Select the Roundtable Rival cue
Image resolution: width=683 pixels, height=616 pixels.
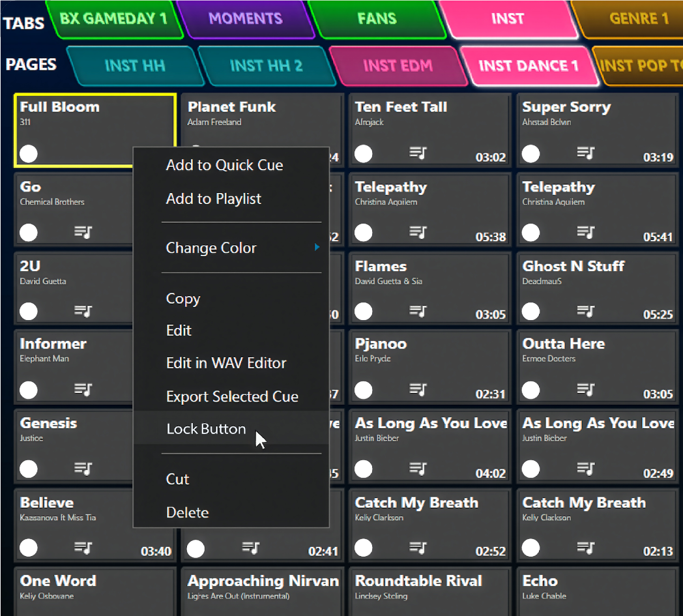(429, 592)
